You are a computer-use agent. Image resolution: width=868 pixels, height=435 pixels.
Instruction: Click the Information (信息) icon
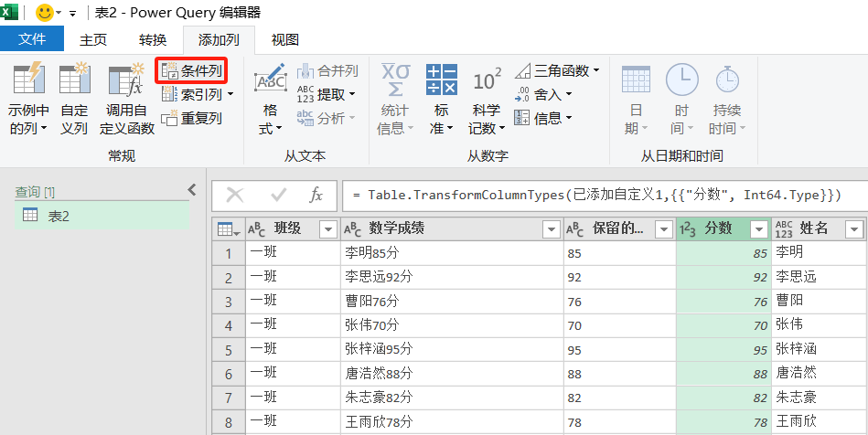tap(521, 118)
